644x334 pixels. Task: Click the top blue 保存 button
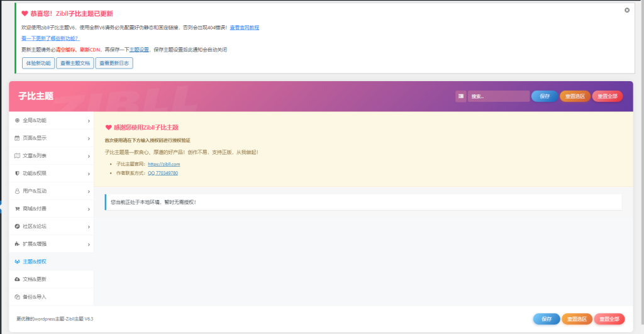point(544,96)
